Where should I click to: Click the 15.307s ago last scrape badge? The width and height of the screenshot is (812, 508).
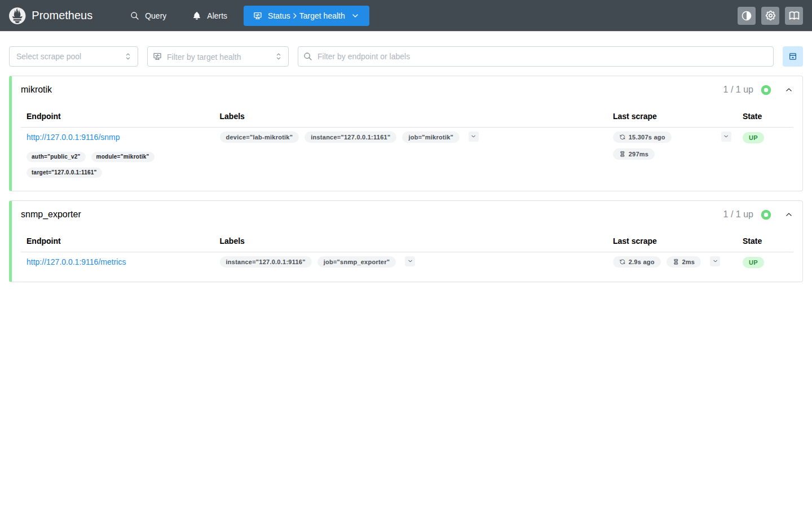642,137
